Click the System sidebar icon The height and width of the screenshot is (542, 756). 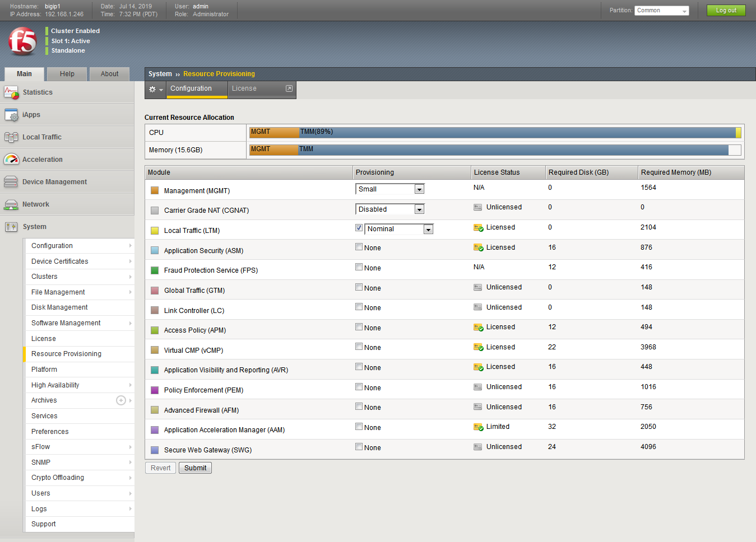(x=11, y=227)
